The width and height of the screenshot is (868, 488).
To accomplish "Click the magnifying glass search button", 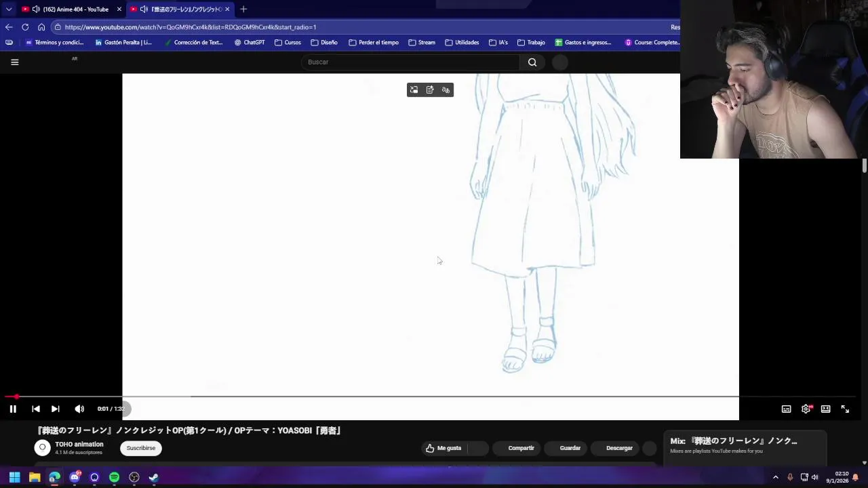I will click(x=532, y=62).
